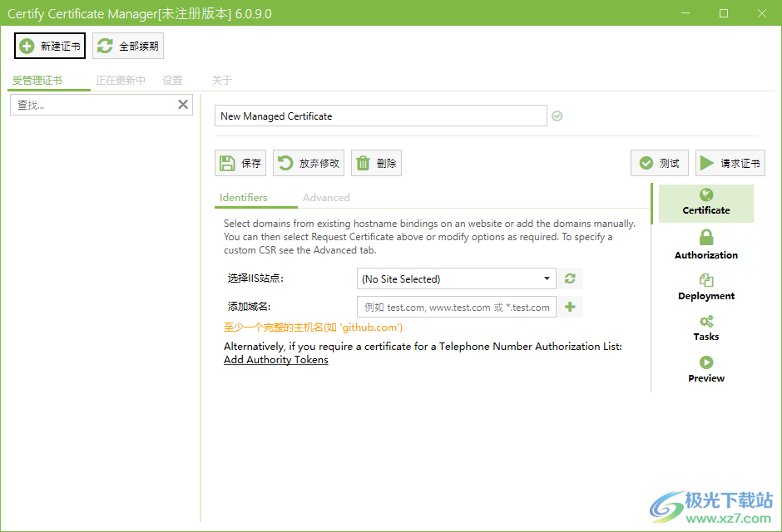Open the Authorization section with lock icon
This screenshot has height=532, width=782.
pos(705,244)
